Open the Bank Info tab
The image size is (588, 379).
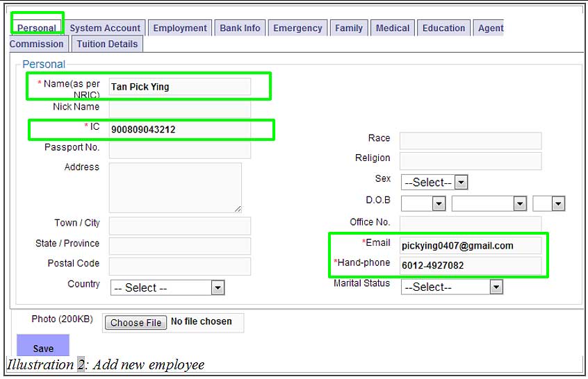coord(240,28)
